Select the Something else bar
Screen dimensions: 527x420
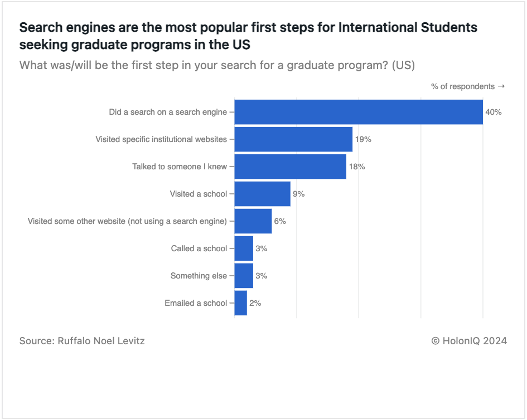[244, 276]
